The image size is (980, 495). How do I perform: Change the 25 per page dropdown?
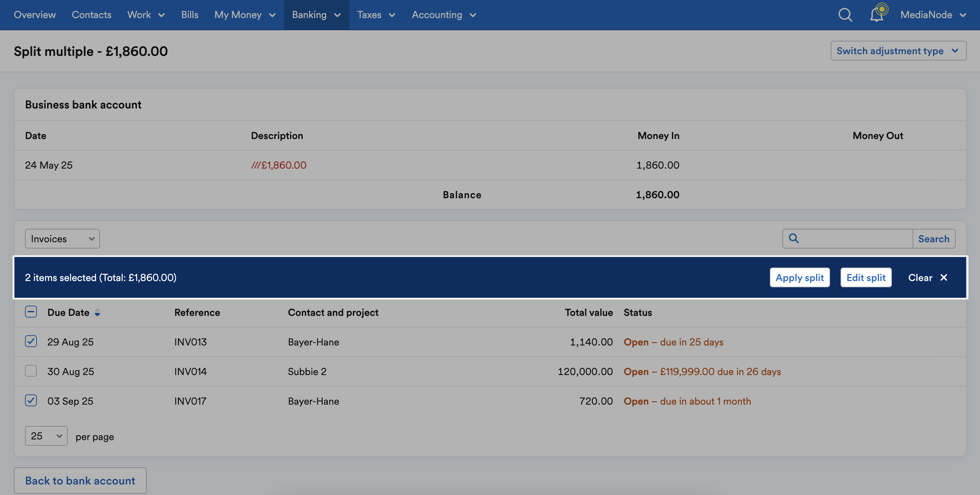[46, 436]
